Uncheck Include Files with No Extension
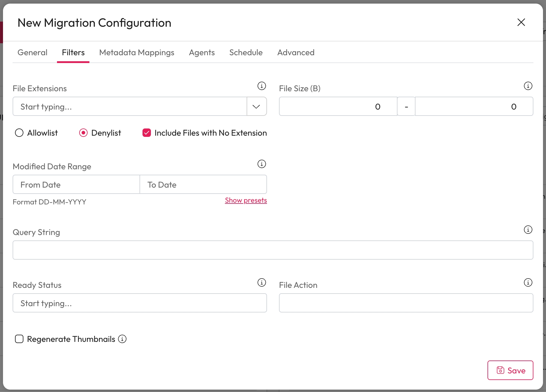Viewport: 546px width, 392px height. coord(147,133)
